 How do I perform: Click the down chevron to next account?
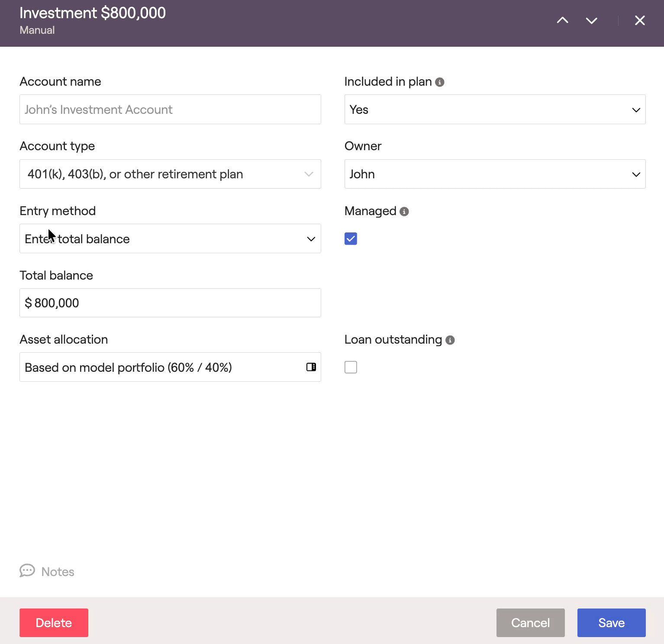(591, 20)
